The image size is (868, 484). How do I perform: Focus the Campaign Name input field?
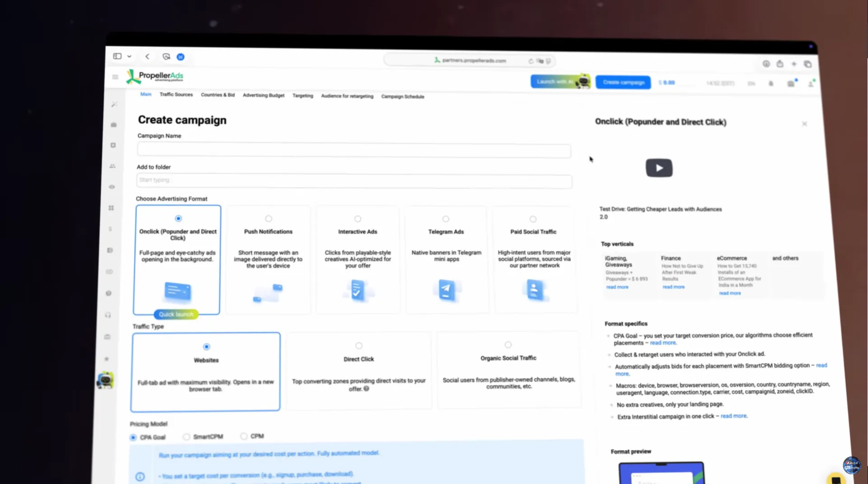pyautogui.click(x=354, y=150)
